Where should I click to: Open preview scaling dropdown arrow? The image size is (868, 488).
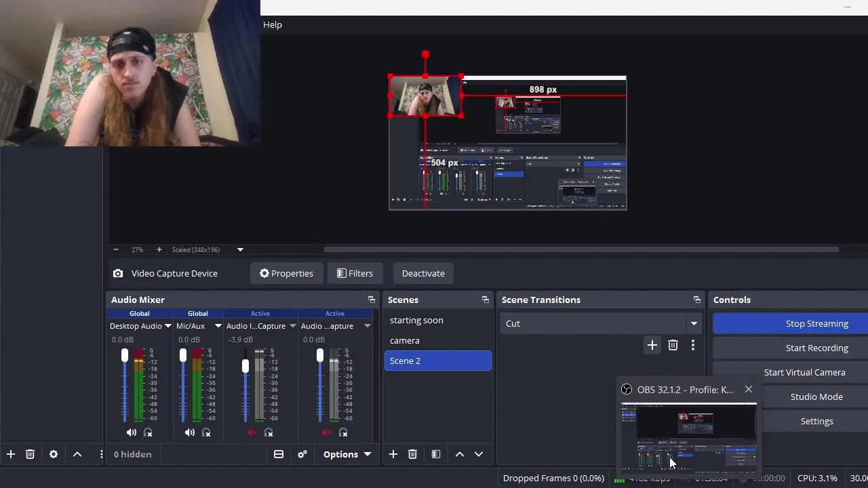[x=240, y=249]
